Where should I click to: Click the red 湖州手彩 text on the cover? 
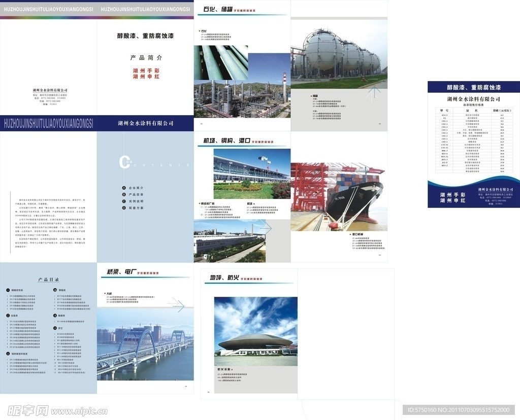coord(146,71)
